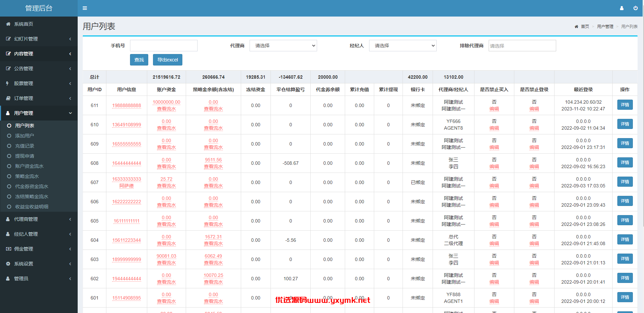Click 用户管理 breadcrumb link
This screenshot has height=313, width=644.
pyautogui.click(x=605, y=27)
